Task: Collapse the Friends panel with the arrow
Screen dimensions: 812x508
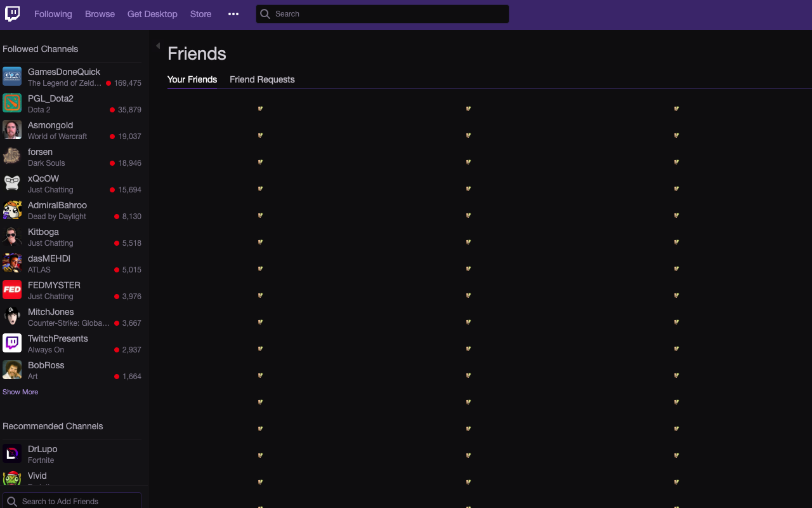Action: pos(157,45)
